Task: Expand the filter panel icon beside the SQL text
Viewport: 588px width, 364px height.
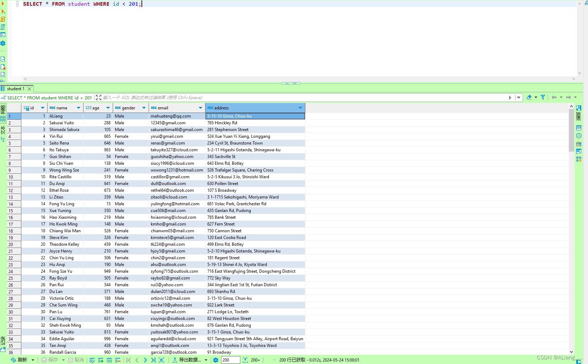Action: coord(99,98)
